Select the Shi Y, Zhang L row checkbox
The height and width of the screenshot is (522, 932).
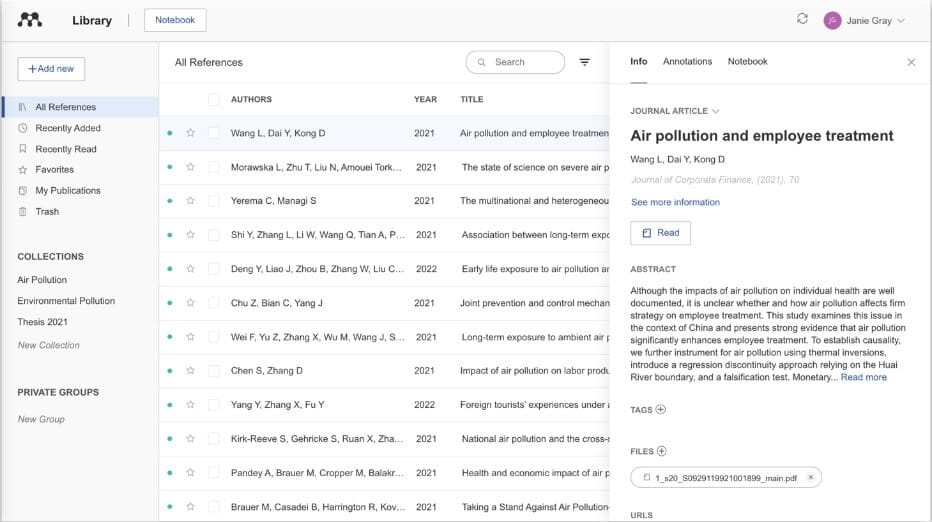click(213, 235)
